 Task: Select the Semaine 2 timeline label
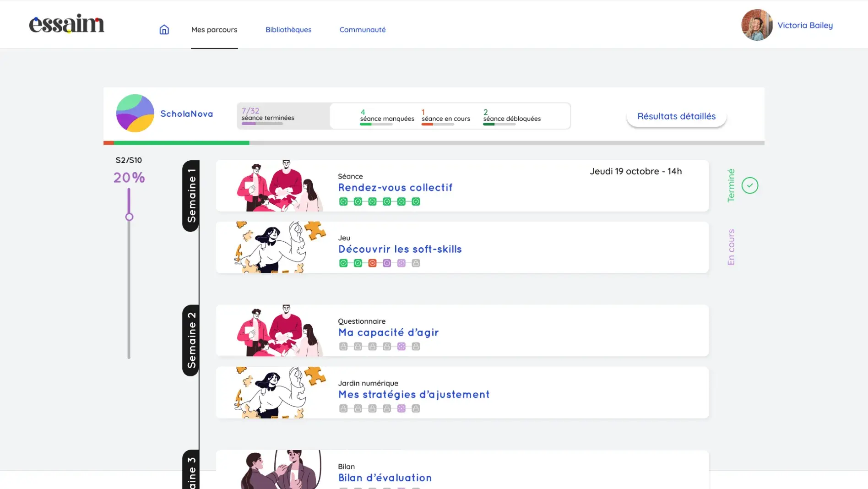(191, 340)
